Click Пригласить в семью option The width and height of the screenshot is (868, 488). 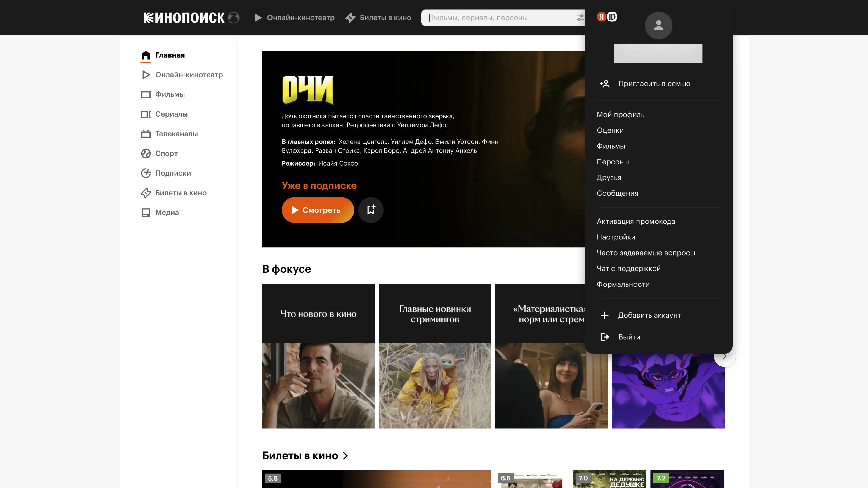point(654,84)
